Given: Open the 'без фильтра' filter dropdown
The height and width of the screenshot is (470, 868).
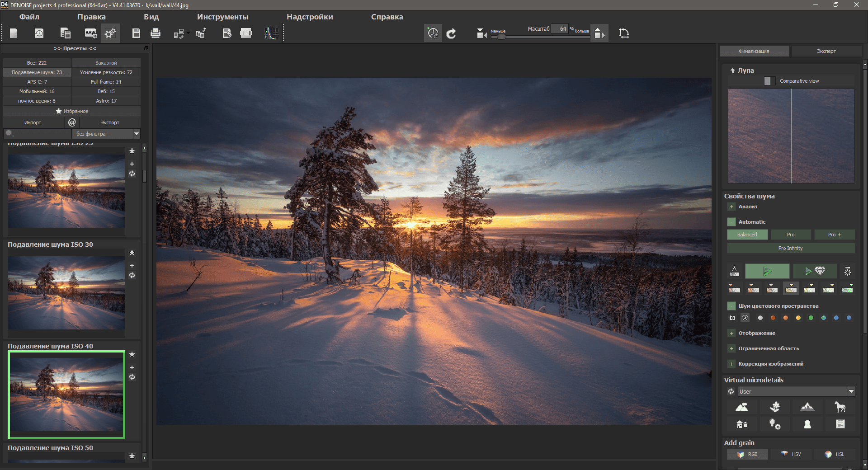Looking at the screenshot, I should pyautogui.click(x=106, y=134).
